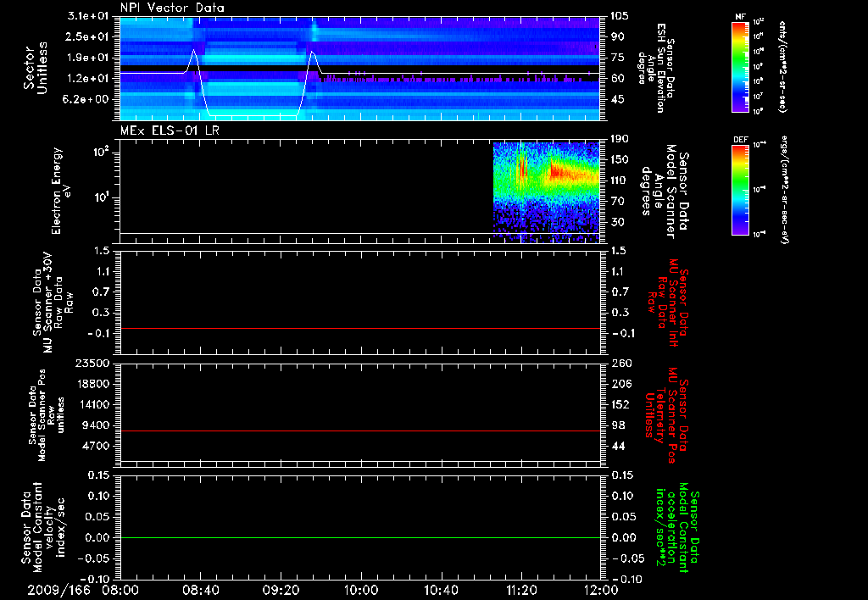
Task: Click the NF color scale bar
Action: click(x=740, y=66)
